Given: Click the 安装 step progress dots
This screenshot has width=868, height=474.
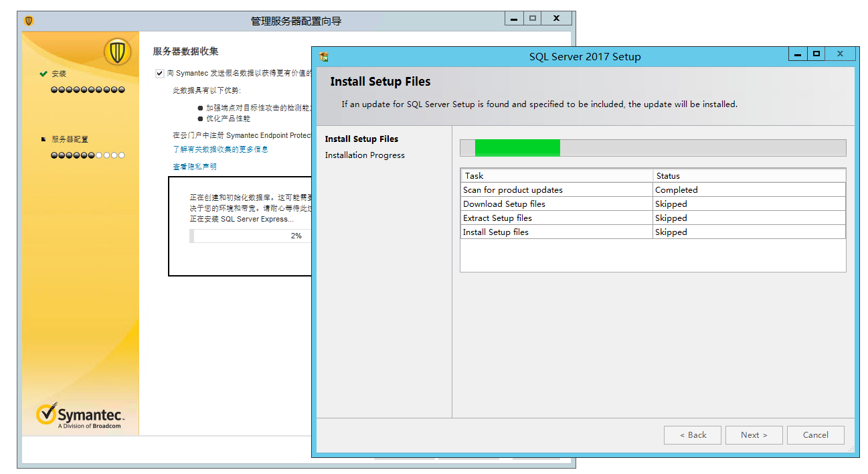Looking at the screenshot, I should [x=88, y=90].
